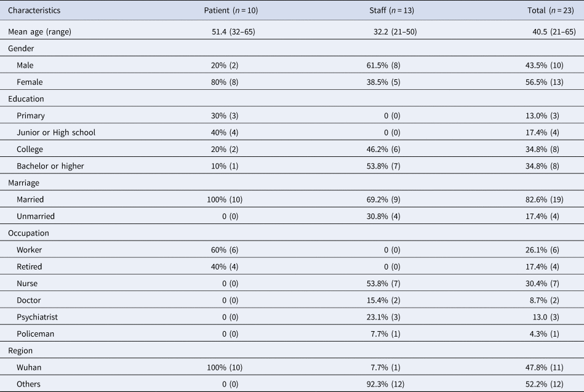The width and height of the screenshot is (584, 392).
Task: Click the Psychiatrist row label
Action: pyautogui.click(x=41, y=317)
